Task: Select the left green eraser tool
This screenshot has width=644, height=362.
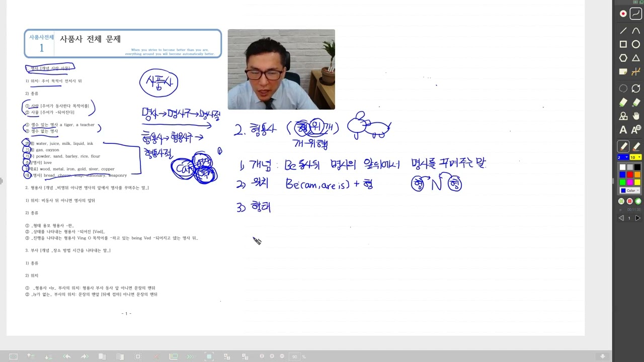Action: coord(623,103)
